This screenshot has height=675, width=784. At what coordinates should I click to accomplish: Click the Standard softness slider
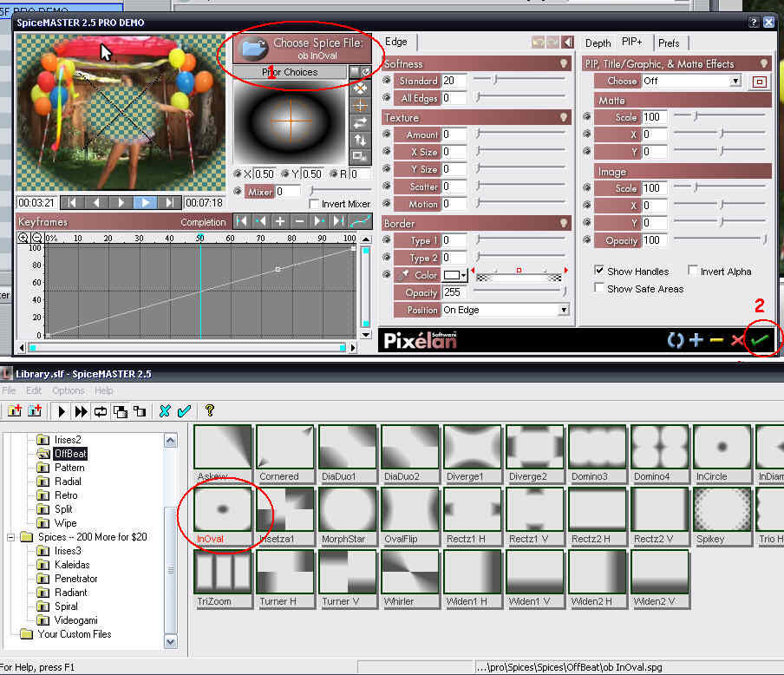tap(519, 80)
